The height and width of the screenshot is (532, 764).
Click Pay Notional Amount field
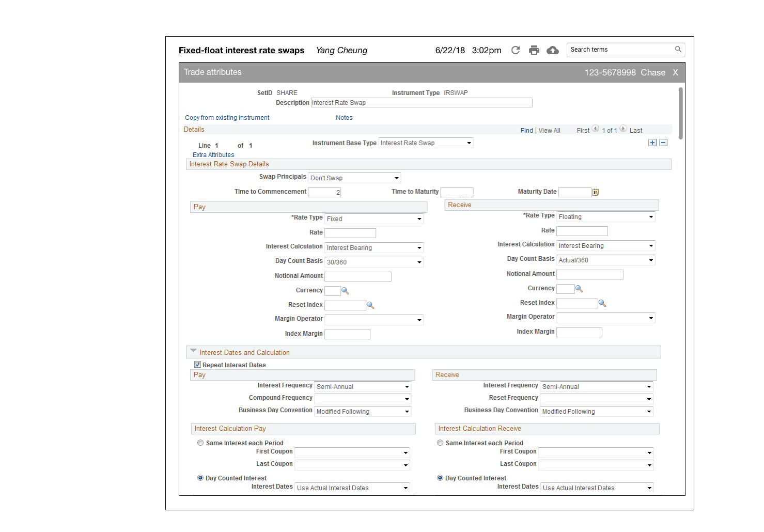pyautogui.click(x=358, y=276)
